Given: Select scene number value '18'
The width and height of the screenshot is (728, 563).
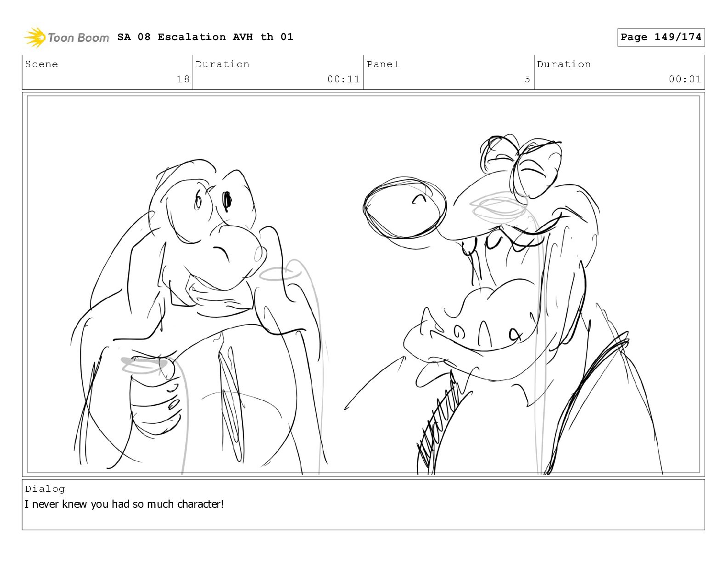Looking at the screenshot, I should 183,79.
